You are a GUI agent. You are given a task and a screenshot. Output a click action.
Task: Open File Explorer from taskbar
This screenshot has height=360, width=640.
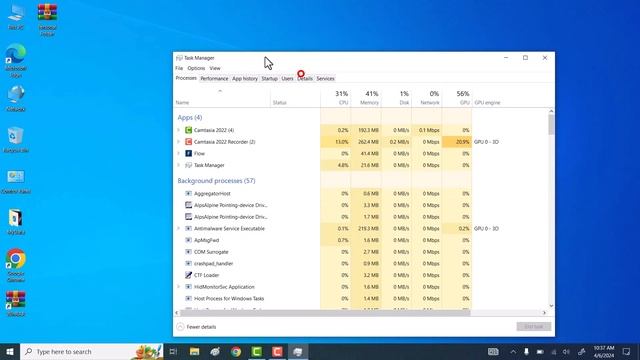pyautogui.click(x=194, y=351)
